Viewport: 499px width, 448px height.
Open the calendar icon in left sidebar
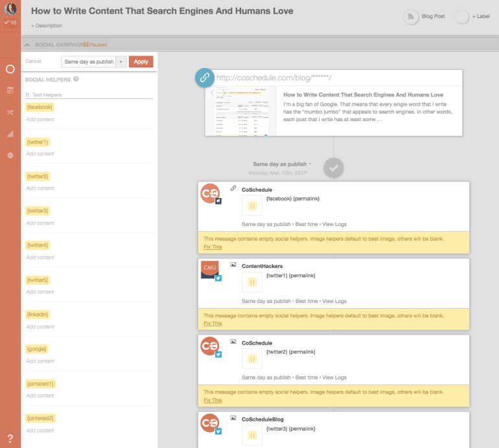pos(10,91)
